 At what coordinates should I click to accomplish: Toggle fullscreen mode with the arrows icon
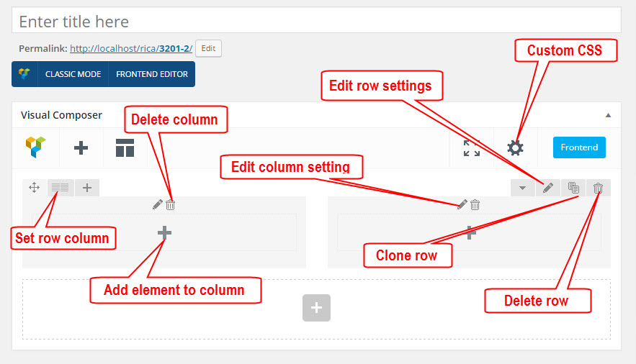(x=472, y=147)
